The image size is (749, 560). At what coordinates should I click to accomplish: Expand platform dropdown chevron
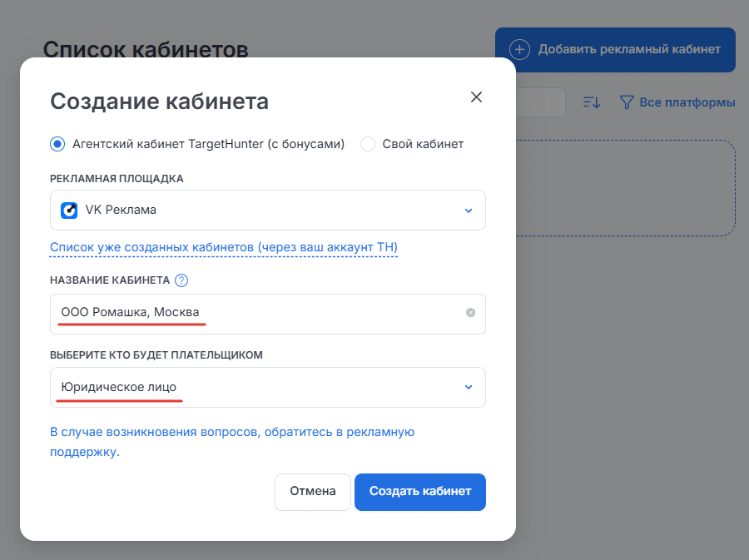(469, 211)
